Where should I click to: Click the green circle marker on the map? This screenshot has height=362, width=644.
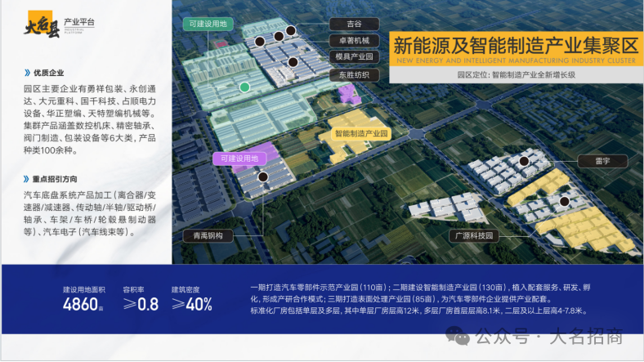tap(244, 87)
